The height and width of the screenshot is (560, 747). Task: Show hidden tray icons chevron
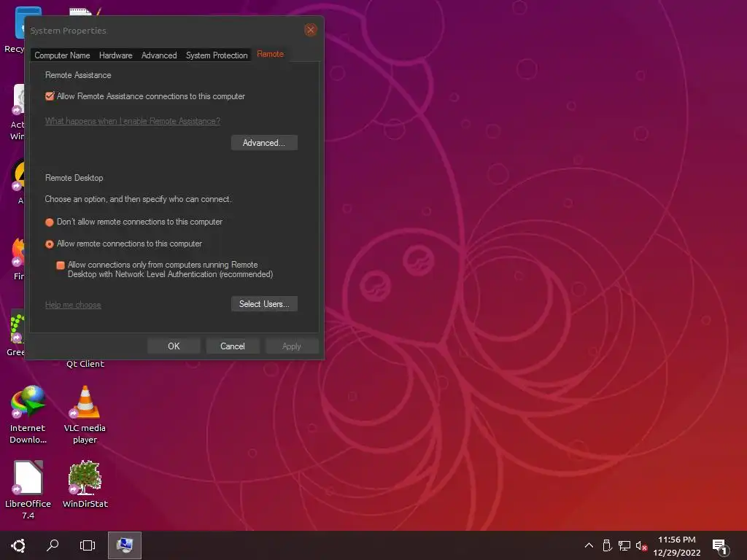(589, 545)
